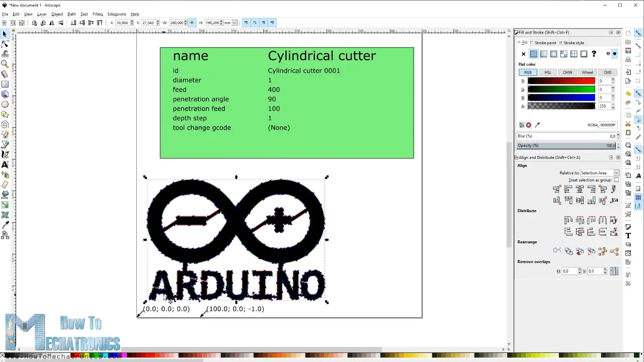644x362 pixels.
Task: Activate the Calligraphy pen tool
Action: click(6, 154)
